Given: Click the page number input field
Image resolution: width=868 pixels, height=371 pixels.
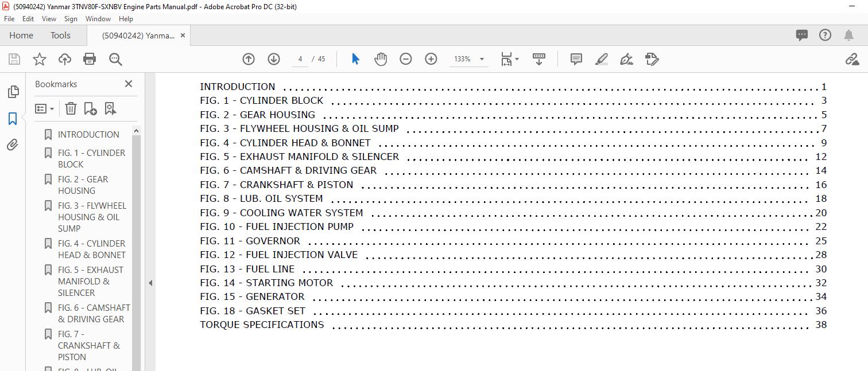Looking at the screenshot, I should pos(300,59).
